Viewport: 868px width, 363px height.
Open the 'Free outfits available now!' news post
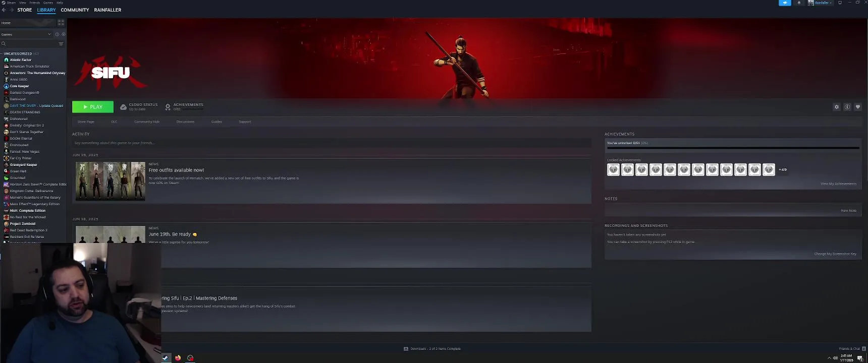(x=176, y=170)
